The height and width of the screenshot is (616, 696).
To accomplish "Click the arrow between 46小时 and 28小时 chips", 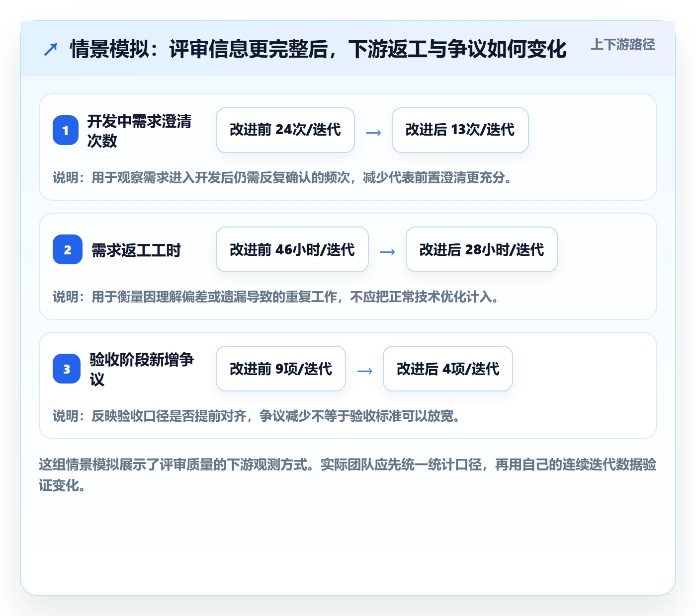I will tap(387, 252).
